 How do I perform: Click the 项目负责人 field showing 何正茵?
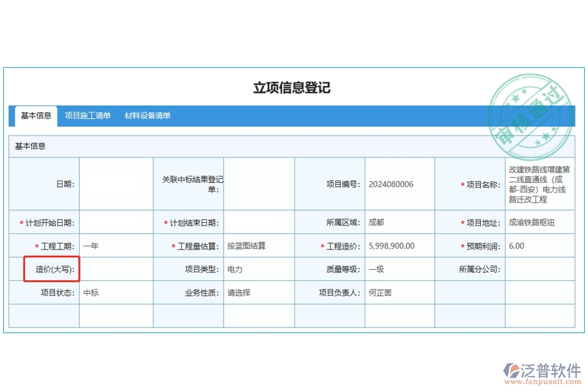(x=399, y=293)
